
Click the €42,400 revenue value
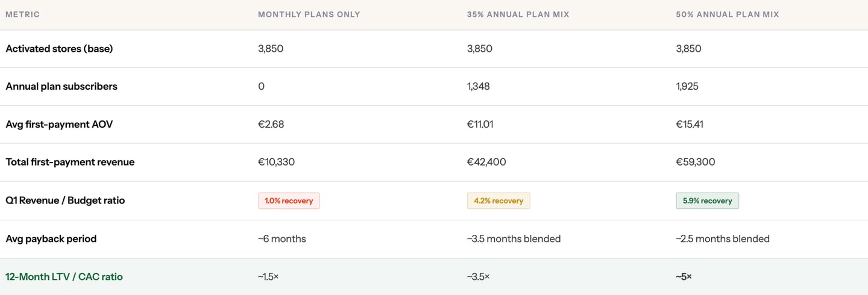click(486, 162)
